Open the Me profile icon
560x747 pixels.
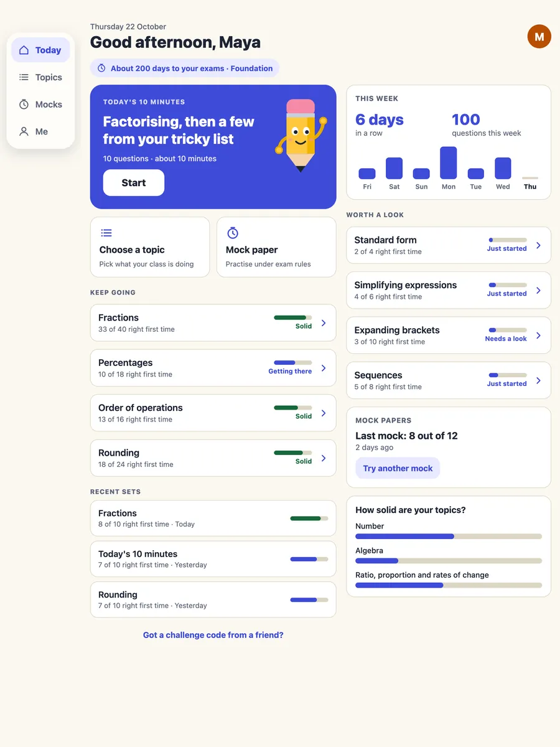click(x=24, y=131)
